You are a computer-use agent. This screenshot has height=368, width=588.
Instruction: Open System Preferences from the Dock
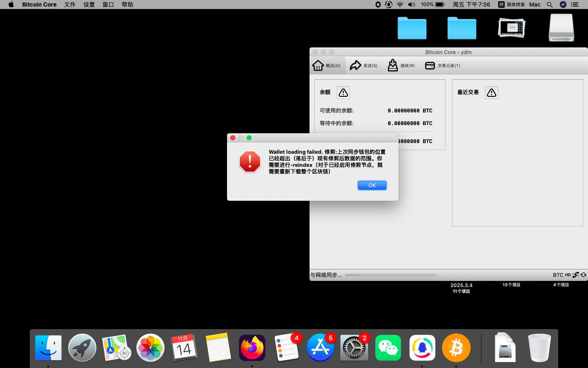coord(354,348)
